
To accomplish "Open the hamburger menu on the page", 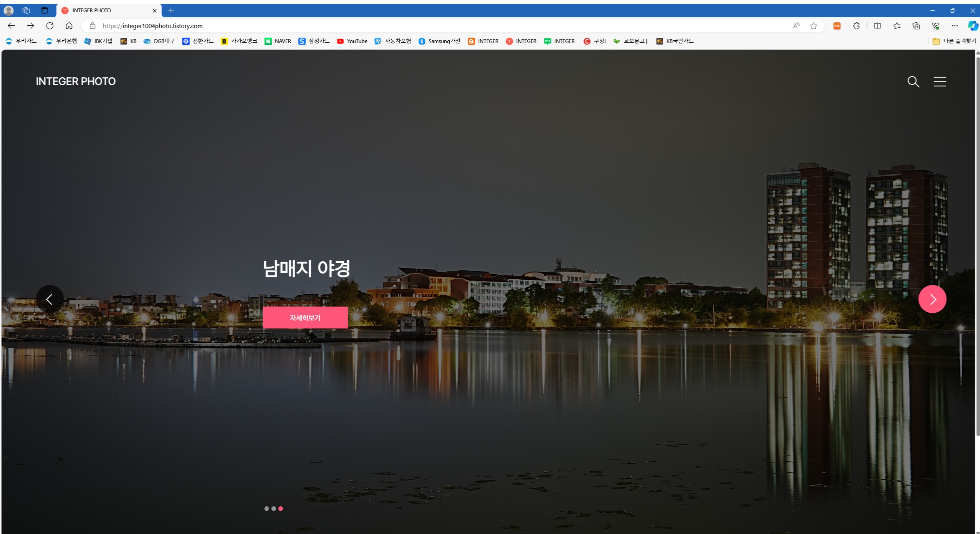I will (940, 81).
